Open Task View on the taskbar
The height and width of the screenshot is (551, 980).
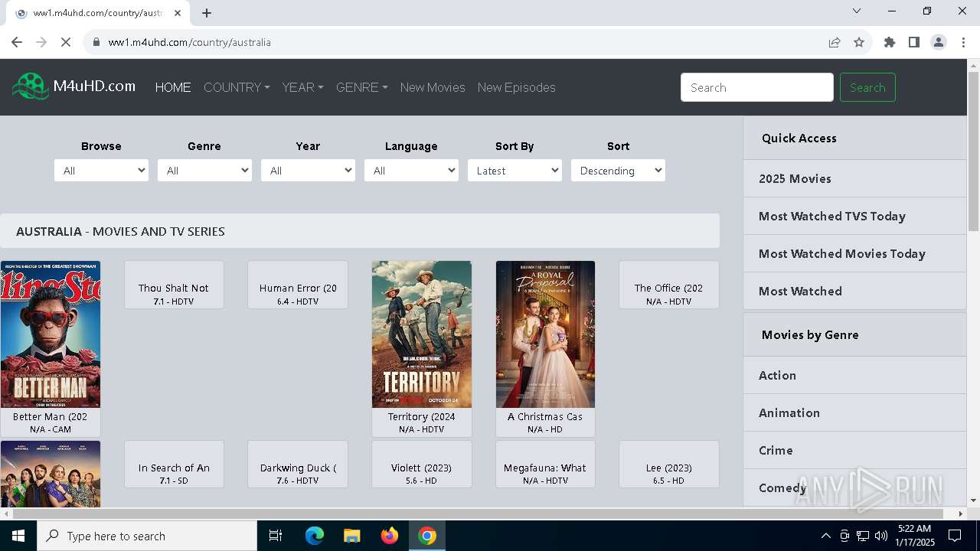[276, 536]
